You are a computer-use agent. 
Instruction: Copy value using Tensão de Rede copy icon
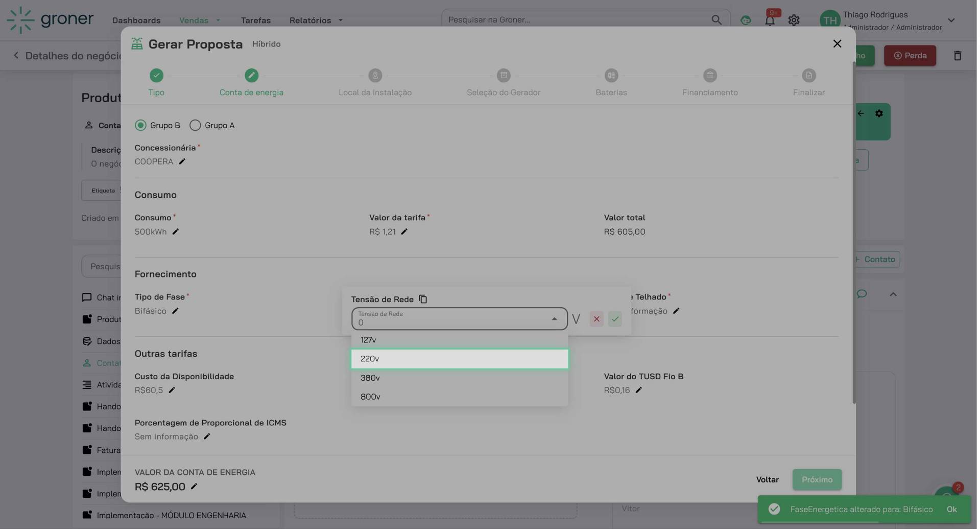pos(423,299)
